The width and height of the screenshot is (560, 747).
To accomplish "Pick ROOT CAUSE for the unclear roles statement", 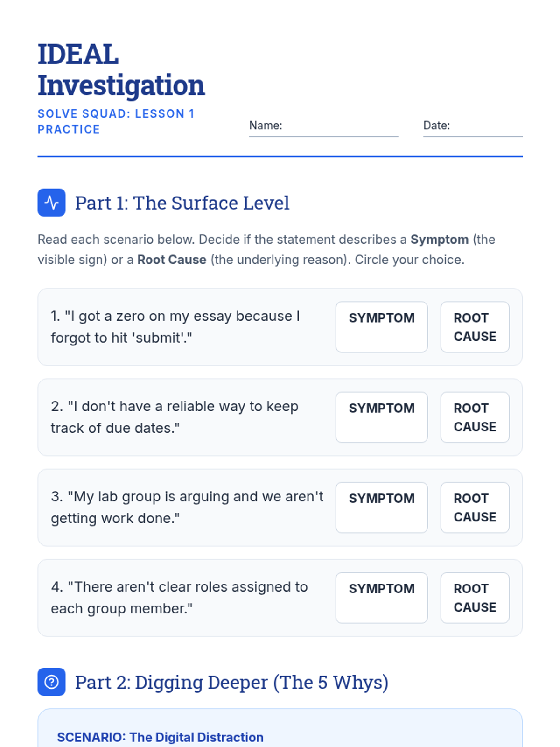I will [x=475, y=598].
